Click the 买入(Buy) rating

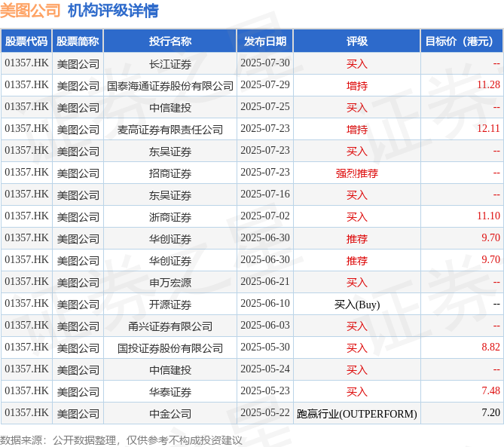(357, 305)
